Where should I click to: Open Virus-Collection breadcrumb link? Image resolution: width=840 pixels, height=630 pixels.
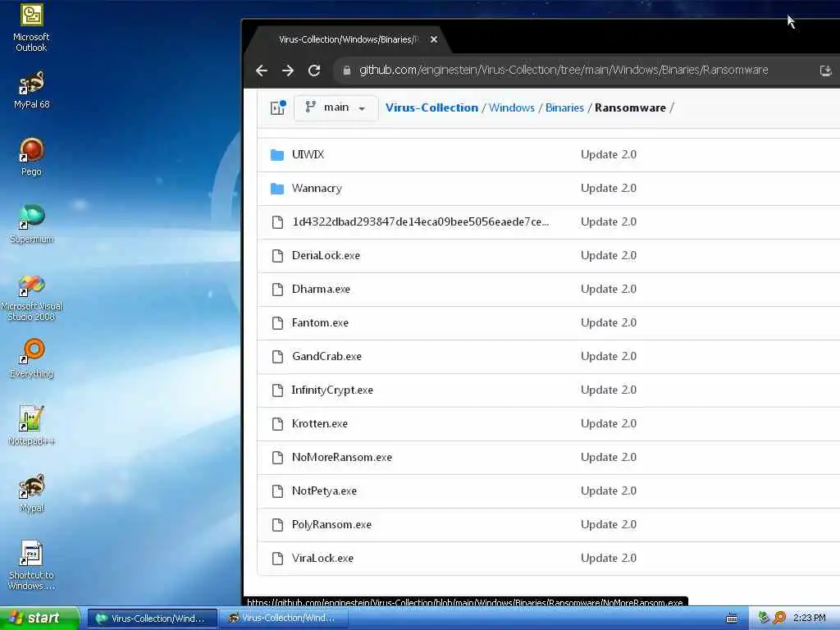(x=431, y=107)
